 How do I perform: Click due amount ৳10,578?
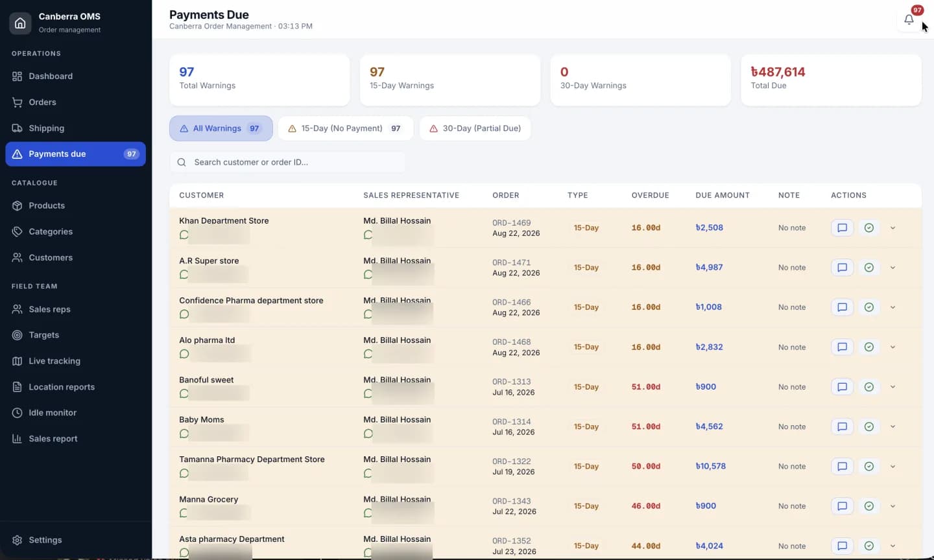tap(710, 466)
